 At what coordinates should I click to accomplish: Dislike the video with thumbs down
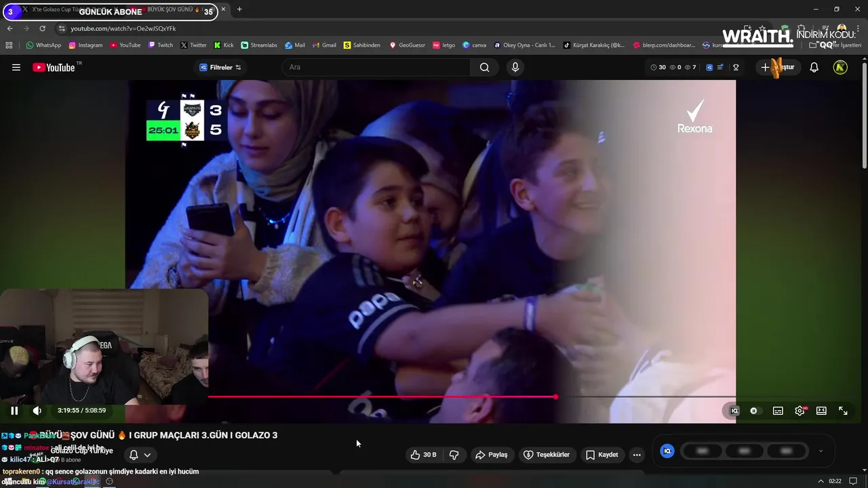(x=454, y=455)
